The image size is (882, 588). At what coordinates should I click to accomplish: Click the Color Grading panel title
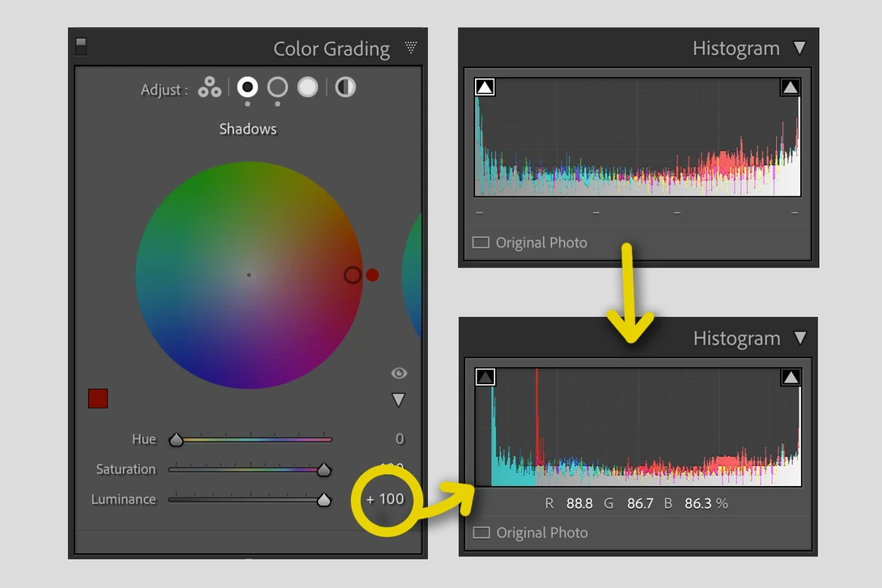(x=331, y=49)
